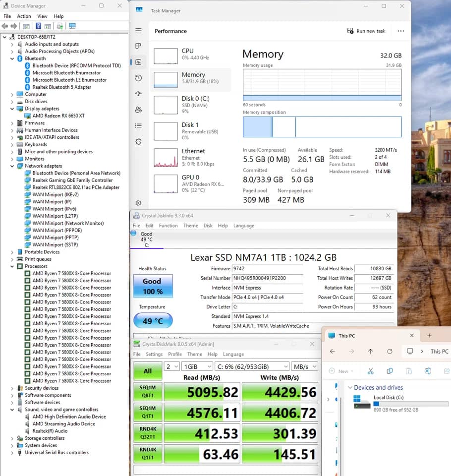Click New button in Explorer toolbar
The height and width of the screenshot is (476, 451).
pos(341,371)
